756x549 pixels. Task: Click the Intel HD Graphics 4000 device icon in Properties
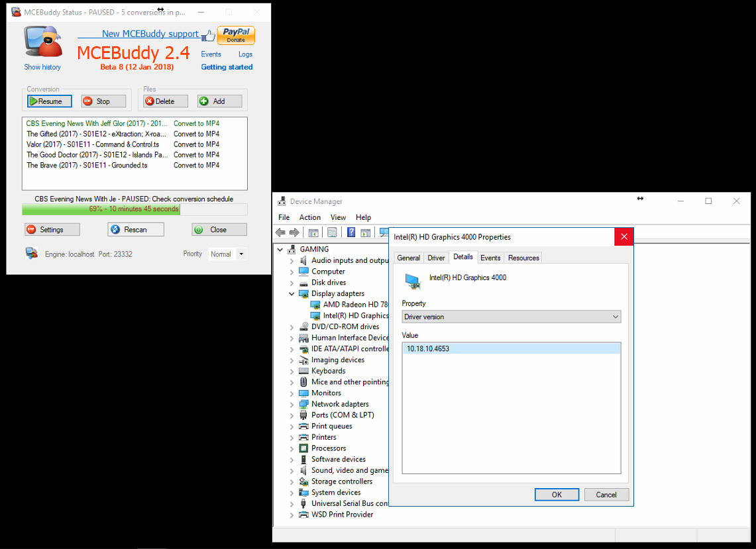click(x=413, y=281)
